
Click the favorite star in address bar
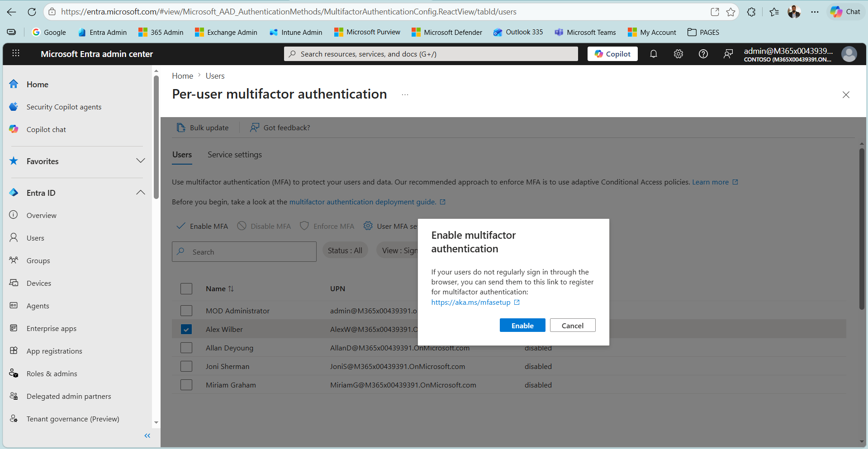(x=730, y=12)
